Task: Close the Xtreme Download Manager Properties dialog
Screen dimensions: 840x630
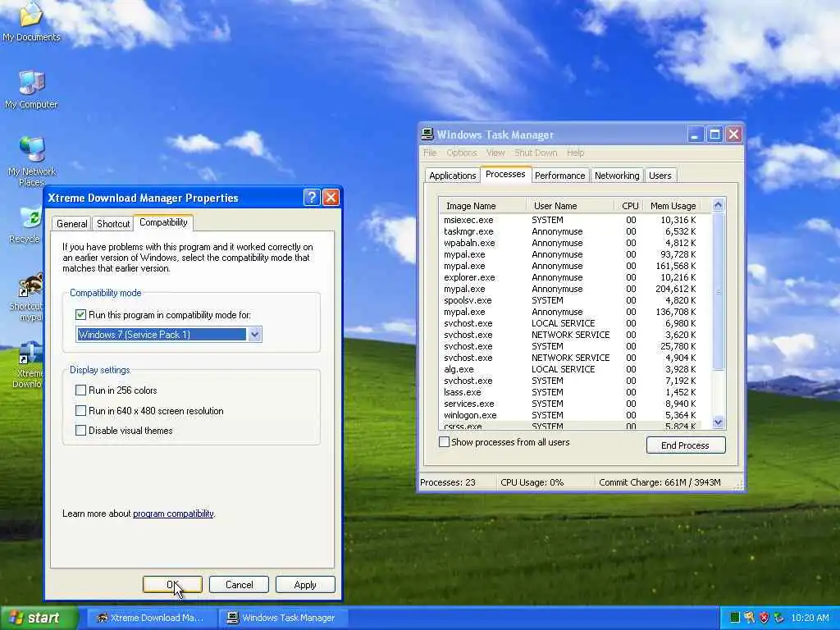Action: pyautogui.click(x=331, y=198)
